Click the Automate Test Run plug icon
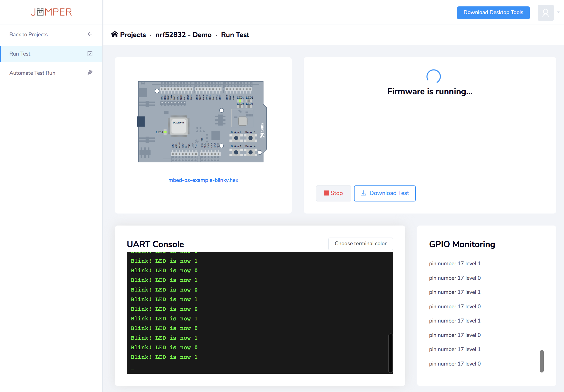Viewport: 564px width, 392px height. [90, 72]
